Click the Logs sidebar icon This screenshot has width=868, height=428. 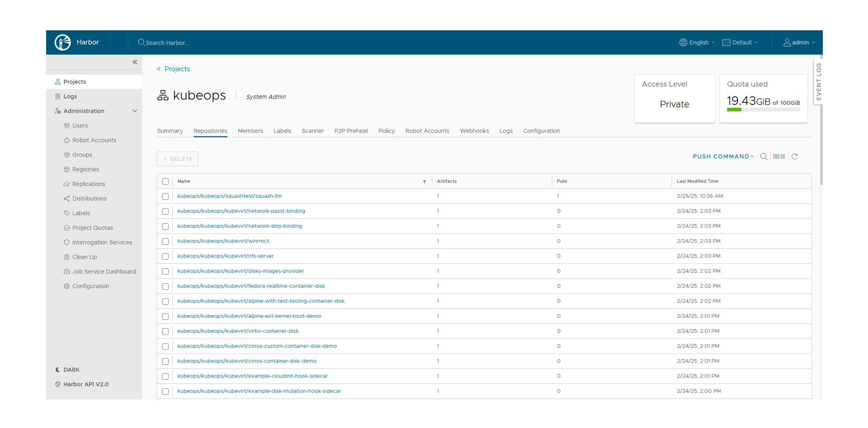click(x=58, y=96)
